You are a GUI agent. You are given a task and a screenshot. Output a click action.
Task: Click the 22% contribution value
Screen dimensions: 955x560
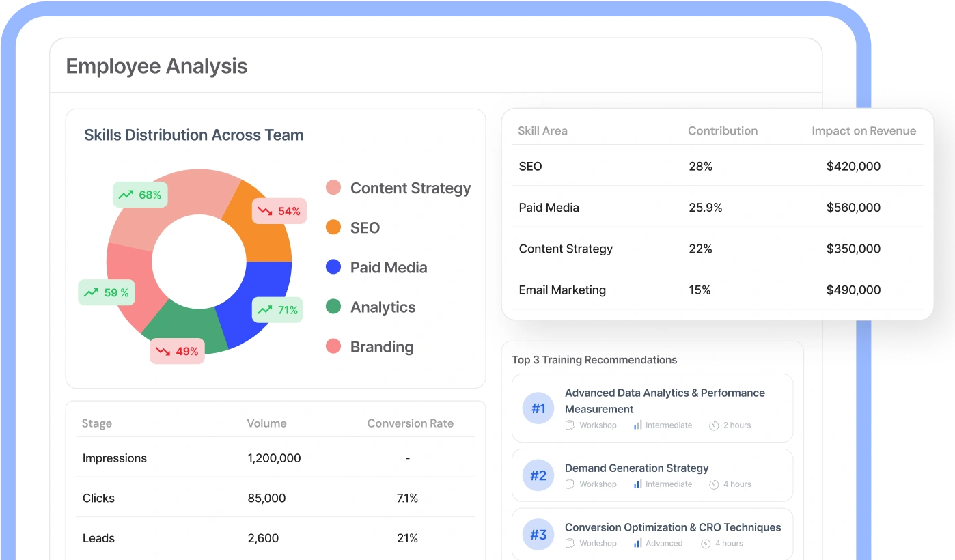pyautogui.click(x=700, y=249)
